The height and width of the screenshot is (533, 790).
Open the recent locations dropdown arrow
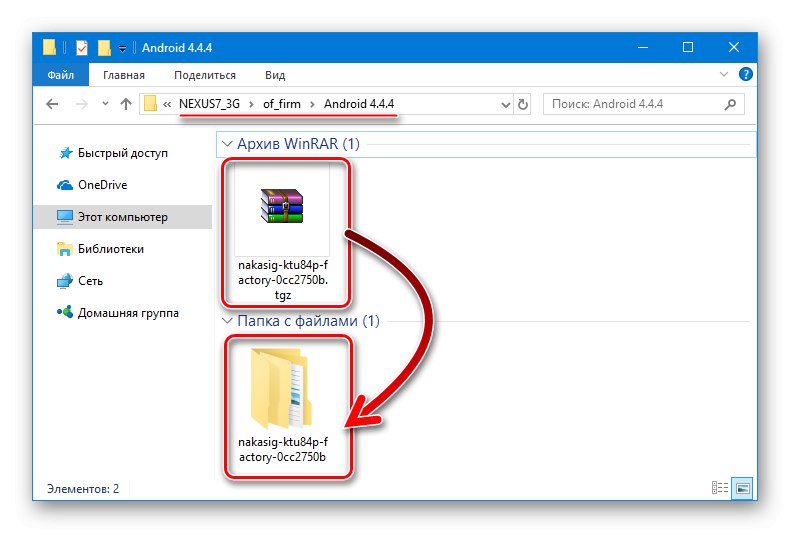click(x=105, y=104)
